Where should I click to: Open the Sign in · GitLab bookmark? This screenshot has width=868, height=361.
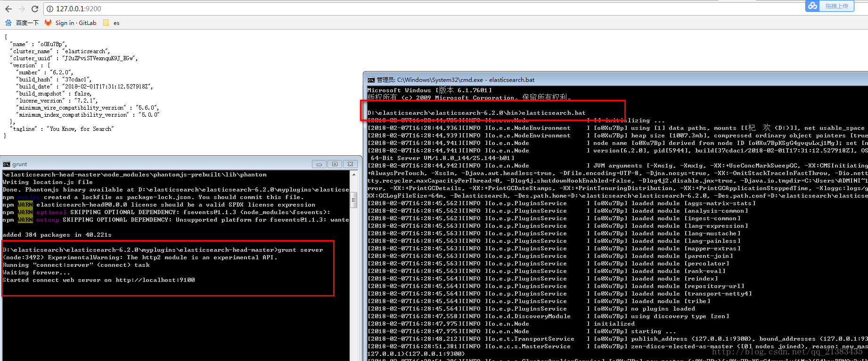71,23
